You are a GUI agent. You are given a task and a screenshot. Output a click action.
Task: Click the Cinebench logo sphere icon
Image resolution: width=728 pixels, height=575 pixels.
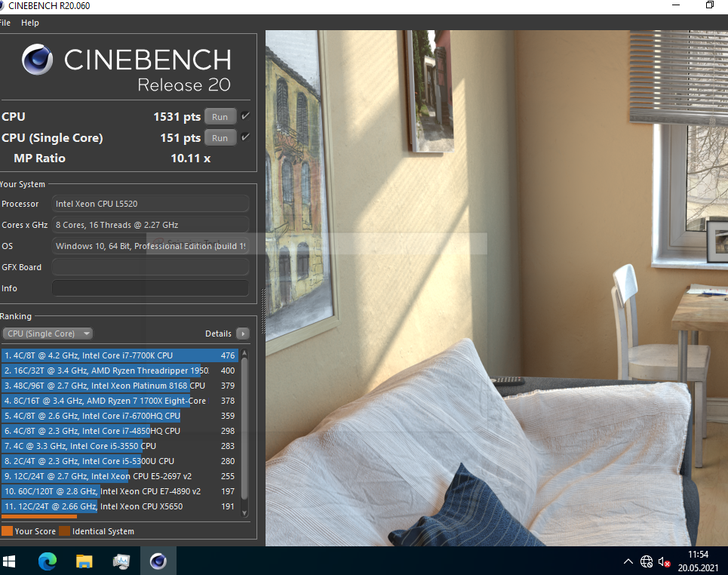37,60
